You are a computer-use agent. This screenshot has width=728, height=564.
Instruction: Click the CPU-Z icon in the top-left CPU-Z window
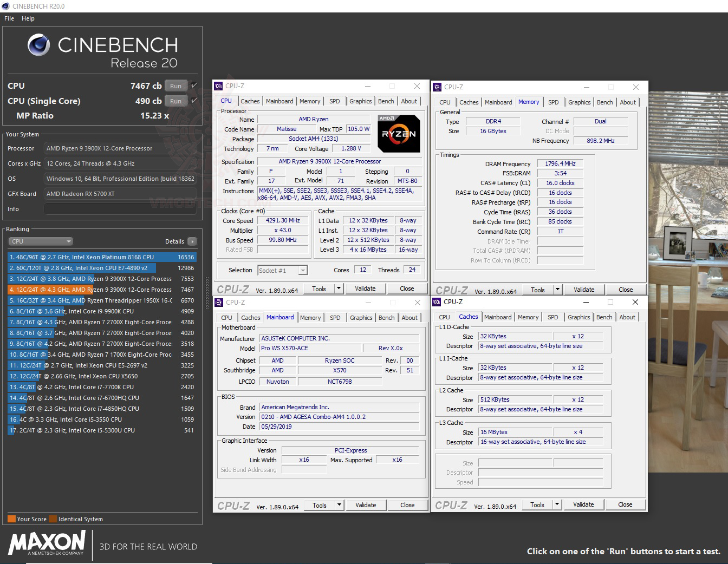pos(218,86)
